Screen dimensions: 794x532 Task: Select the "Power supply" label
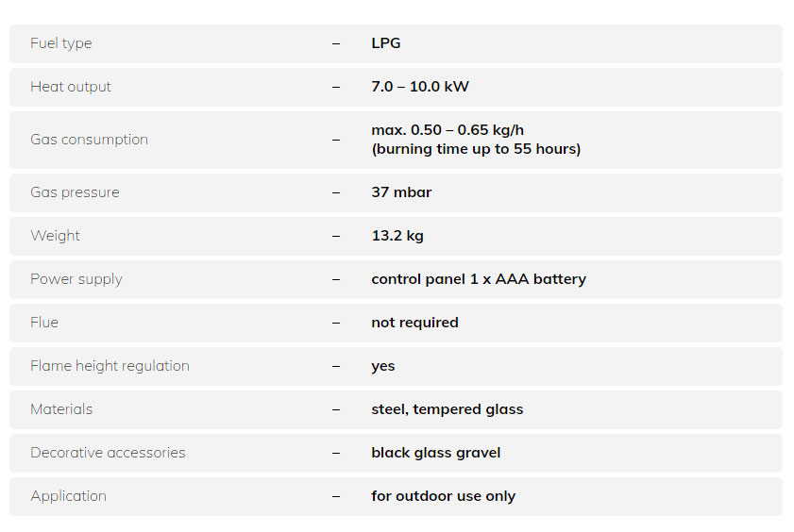76,279
